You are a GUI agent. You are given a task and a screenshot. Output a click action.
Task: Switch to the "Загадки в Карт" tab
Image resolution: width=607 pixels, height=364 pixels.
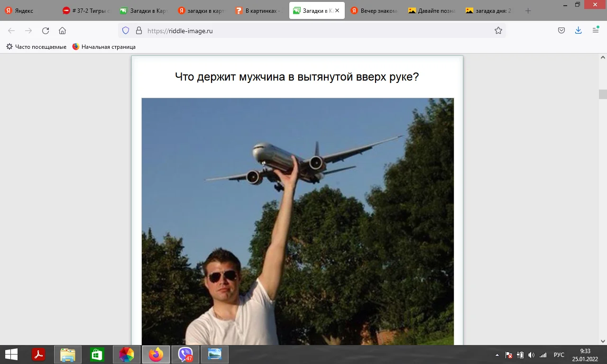coord(144,10)
